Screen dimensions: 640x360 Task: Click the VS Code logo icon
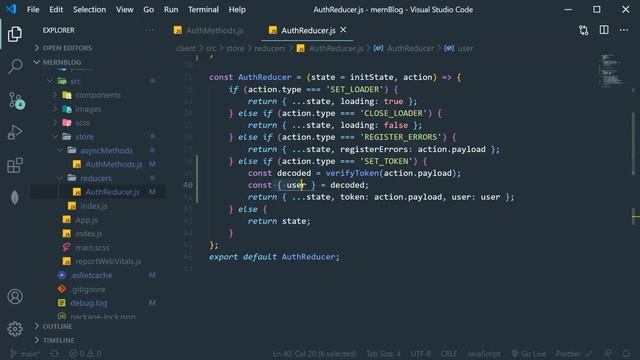[x=11, y=9]
